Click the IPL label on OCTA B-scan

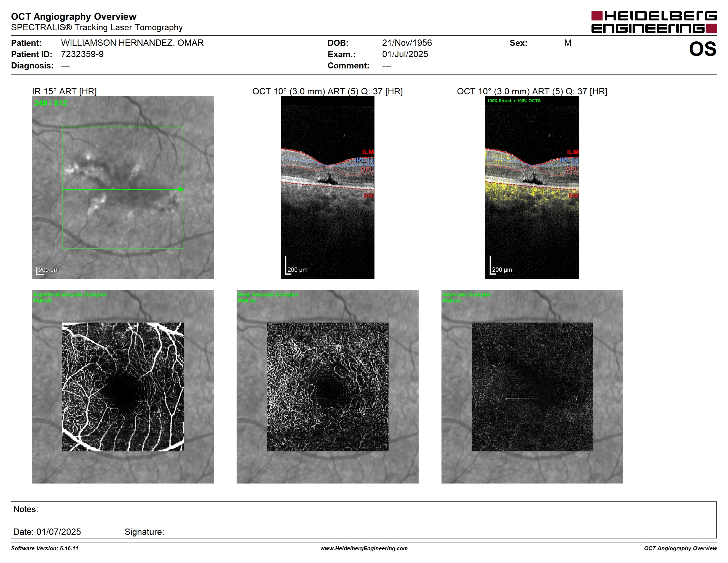[569, 160]
